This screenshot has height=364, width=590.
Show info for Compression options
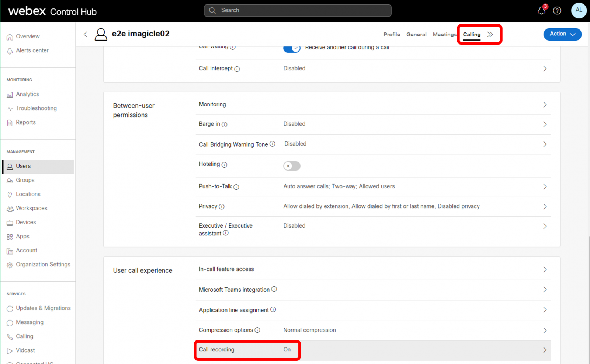click(257, 330)
